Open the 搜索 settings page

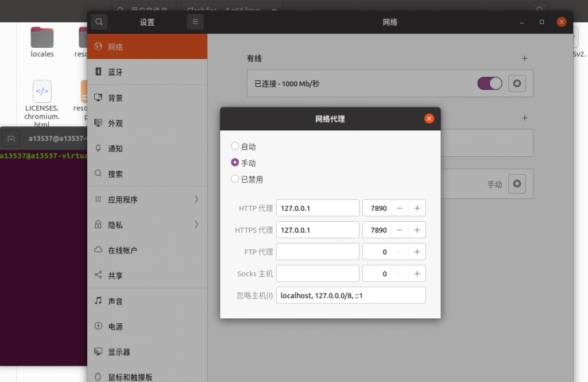pos(148,173)
